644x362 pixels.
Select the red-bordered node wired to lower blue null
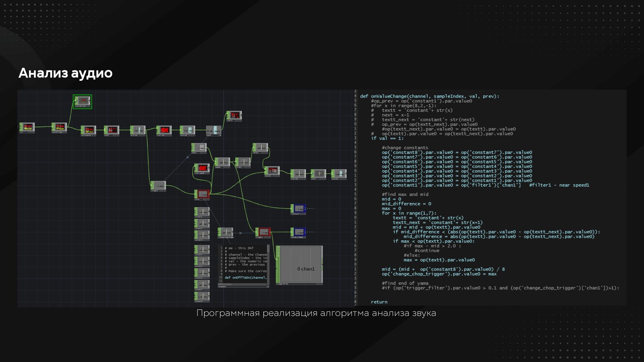click(x=264, y=232)
